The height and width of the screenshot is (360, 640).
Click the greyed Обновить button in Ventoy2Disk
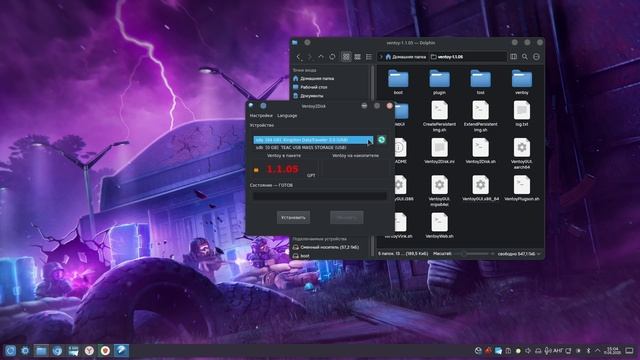tap(347, 218)
